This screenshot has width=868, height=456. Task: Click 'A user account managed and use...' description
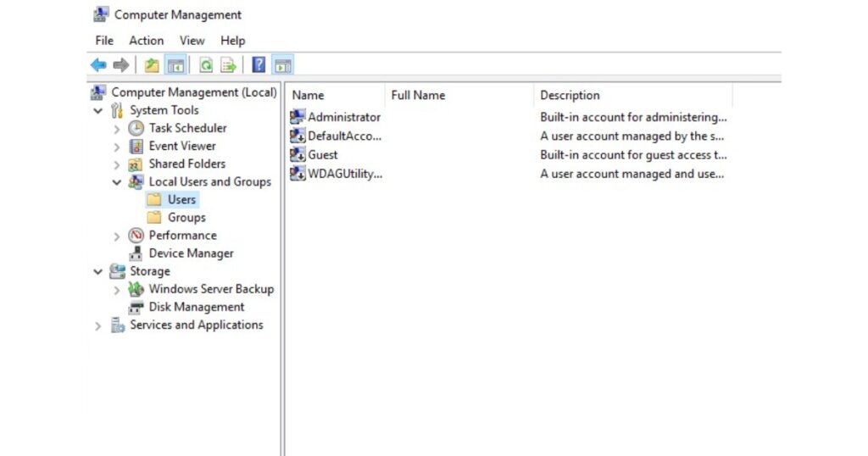[x=632, y=173]
